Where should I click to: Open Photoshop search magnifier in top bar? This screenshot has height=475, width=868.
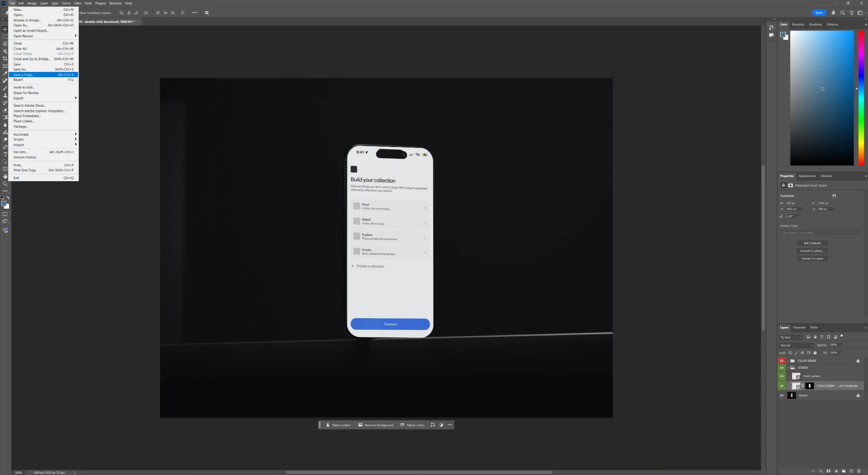point(842,13)
